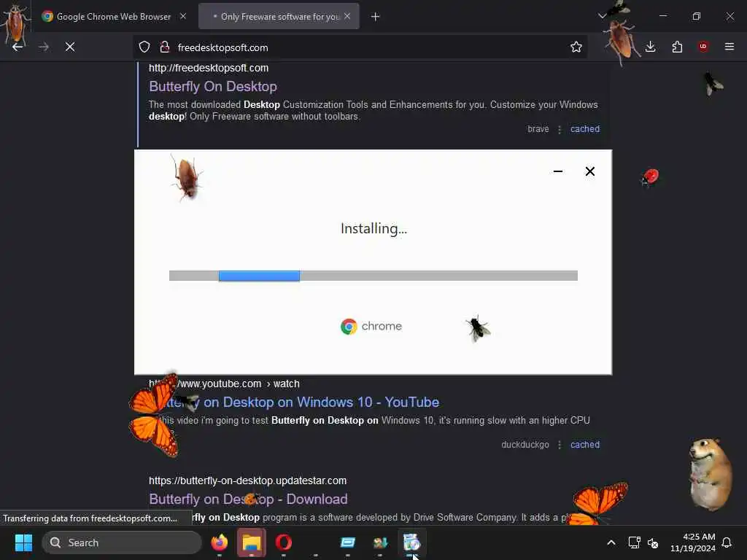Click the Installing... status text
This screenshot has width=747, height=560.
[373, 228]
